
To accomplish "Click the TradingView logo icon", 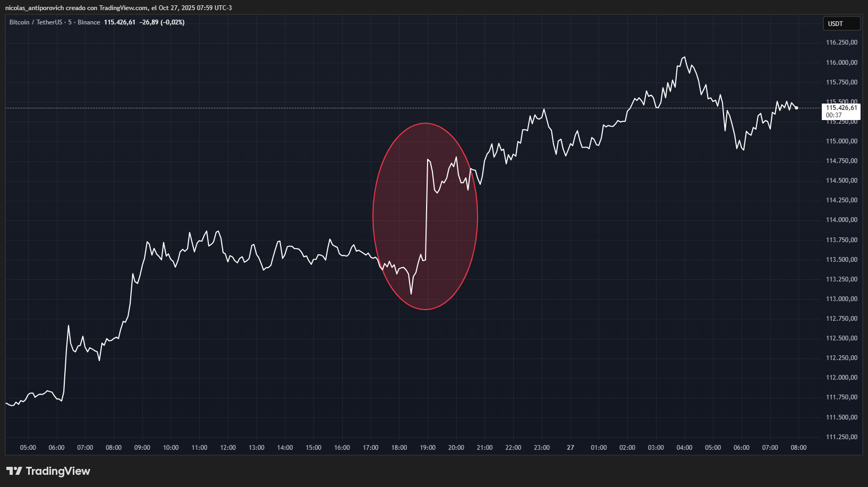I will (14, 471).
